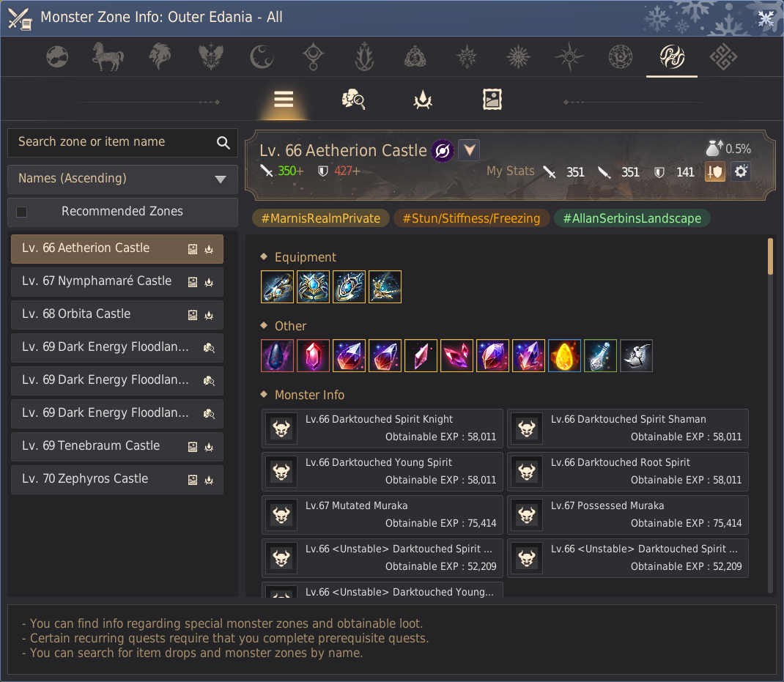Select the currently active swirl region icon
The width and height of the screenshot is (784, 682).
tap(672, 56)
